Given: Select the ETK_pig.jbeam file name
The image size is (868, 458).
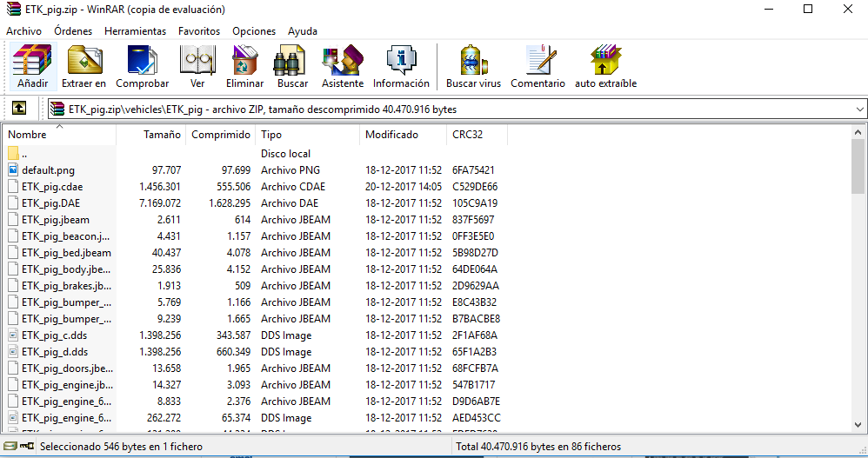Looking at the screenshot, I should click(56, 220).
